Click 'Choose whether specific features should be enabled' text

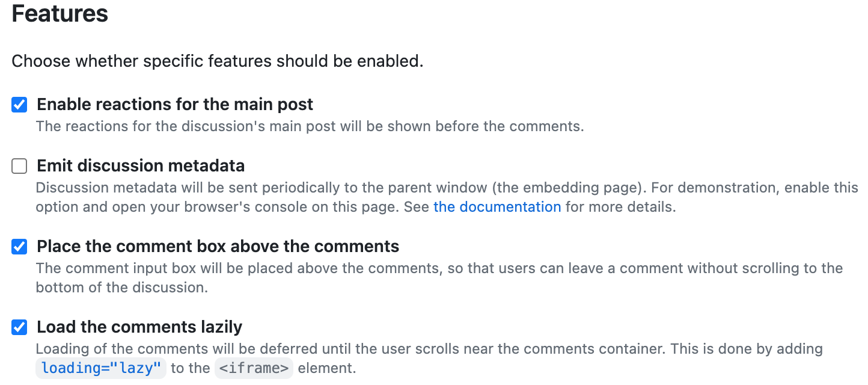click(218, 61)
